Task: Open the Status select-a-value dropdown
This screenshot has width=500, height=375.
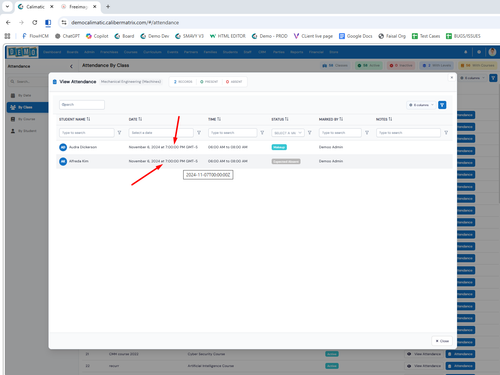Action: pyautogui.click(x=288, y=133)
